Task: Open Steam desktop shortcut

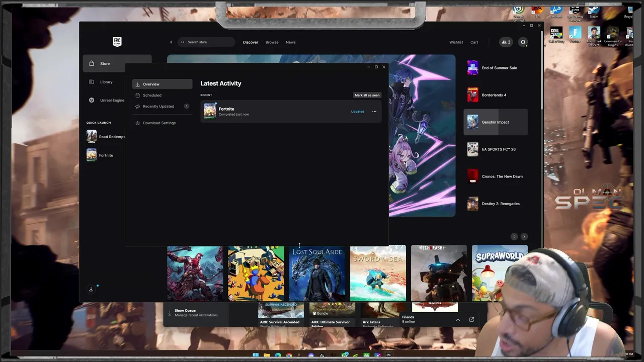Action: (x=594, y=11)
